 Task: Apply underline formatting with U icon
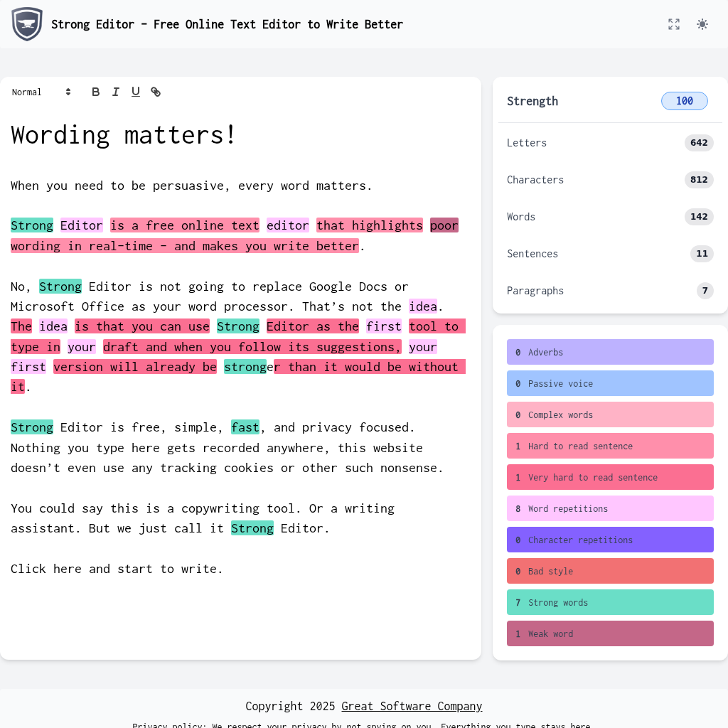[x=136, y=92]
